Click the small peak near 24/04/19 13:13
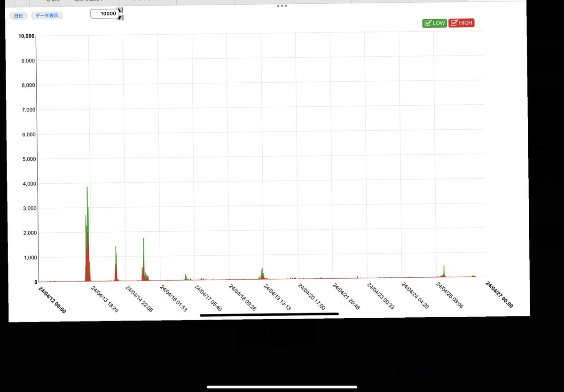 [x=262, y=273]
